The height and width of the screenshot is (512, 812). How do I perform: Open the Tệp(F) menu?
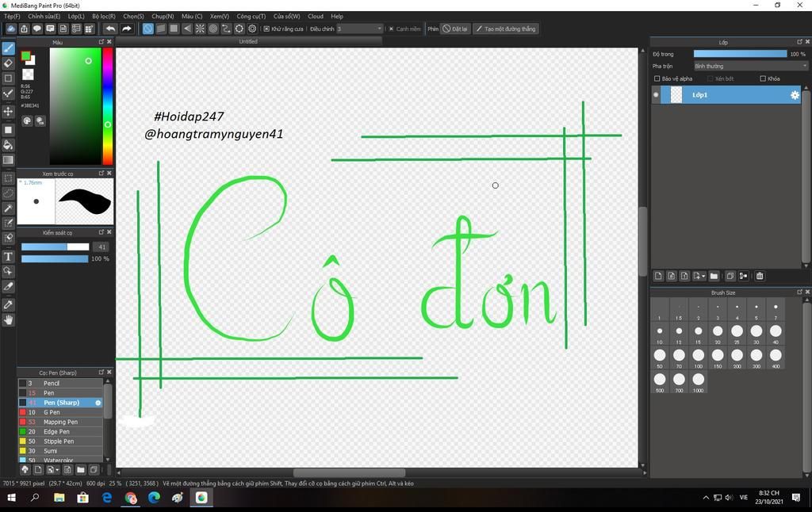tap(12, 16)
